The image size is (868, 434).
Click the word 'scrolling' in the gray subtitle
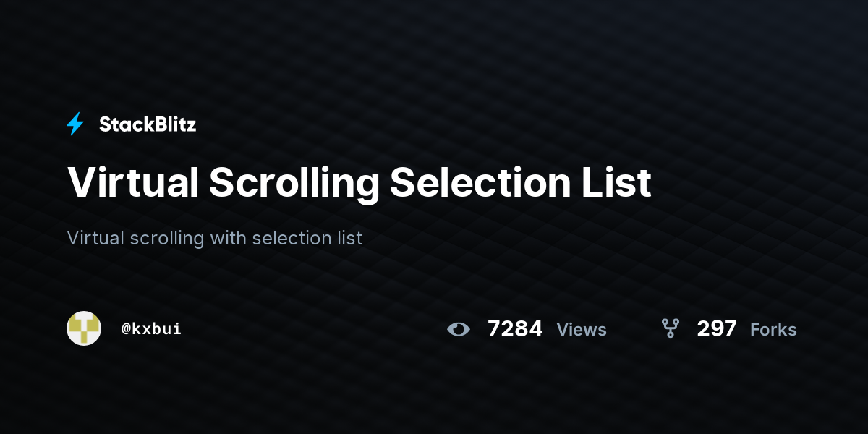(166, 239)
